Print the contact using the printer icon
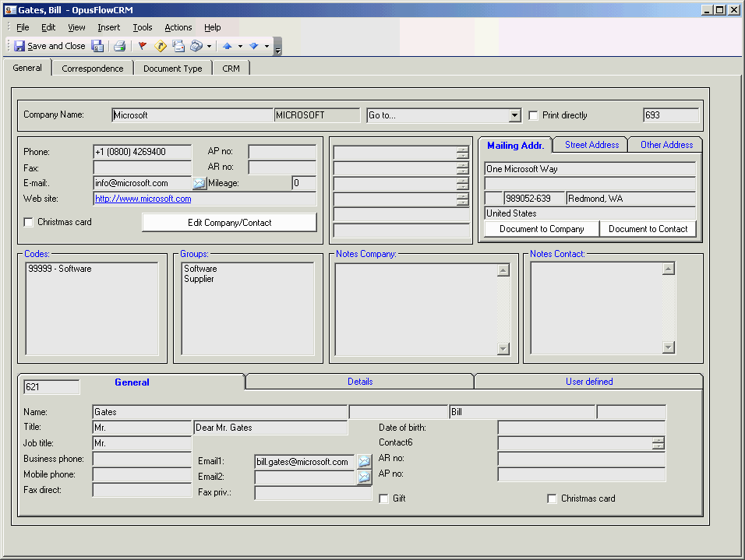The width and height of the screenshot is (745, 560). 120,46
